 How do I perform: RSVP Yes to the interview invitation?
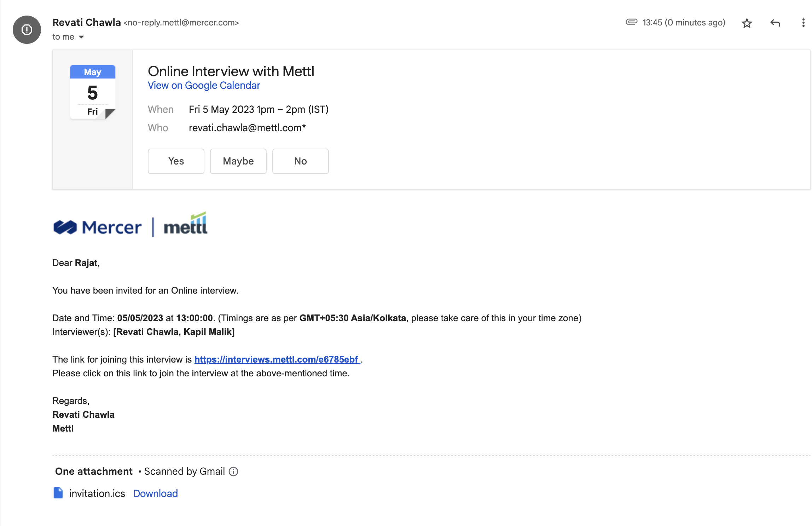click(176, 161)
